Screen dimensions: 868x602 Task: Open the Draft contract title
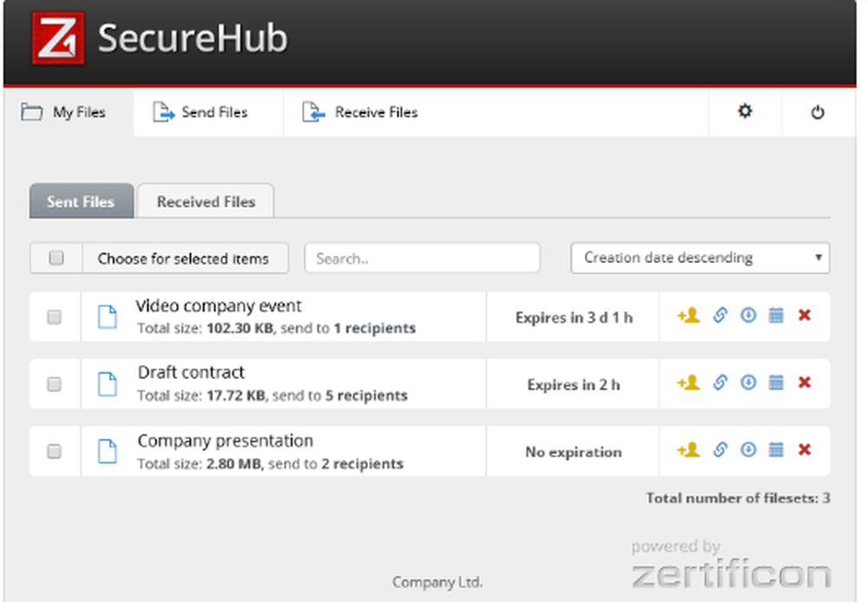[x=191, y=372]
